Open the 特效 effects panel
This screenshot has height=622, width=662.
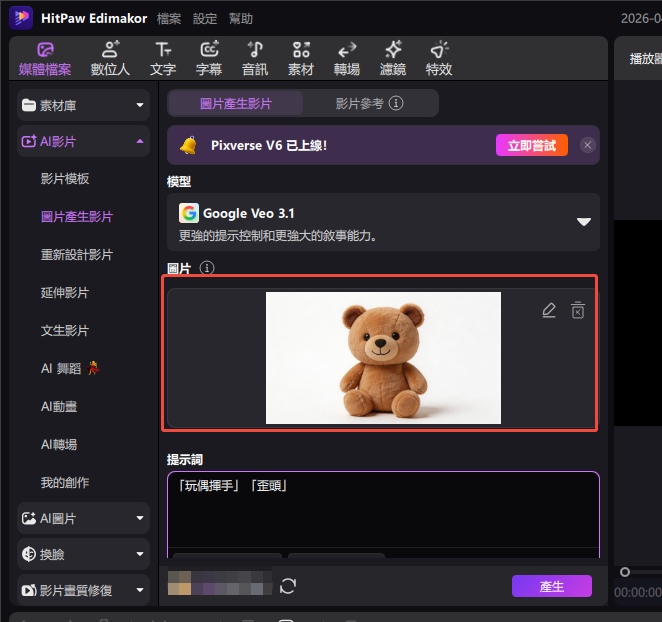pos(439,59)
